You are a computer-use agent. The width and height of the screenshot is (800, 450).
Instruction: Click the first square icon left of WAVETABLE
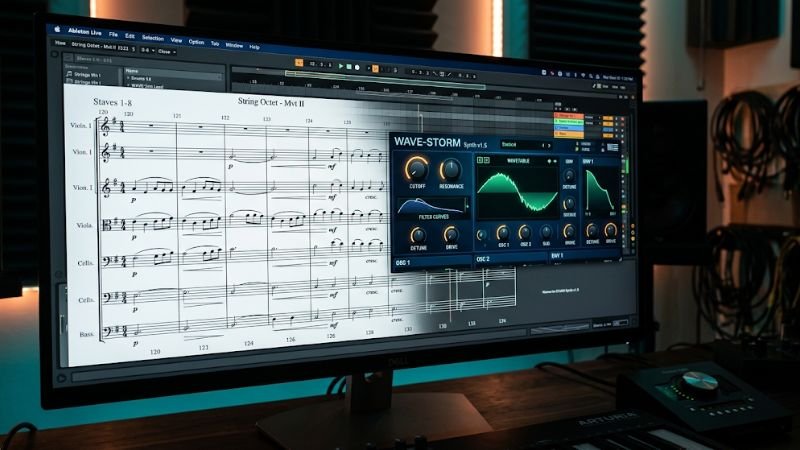point(480,160)
